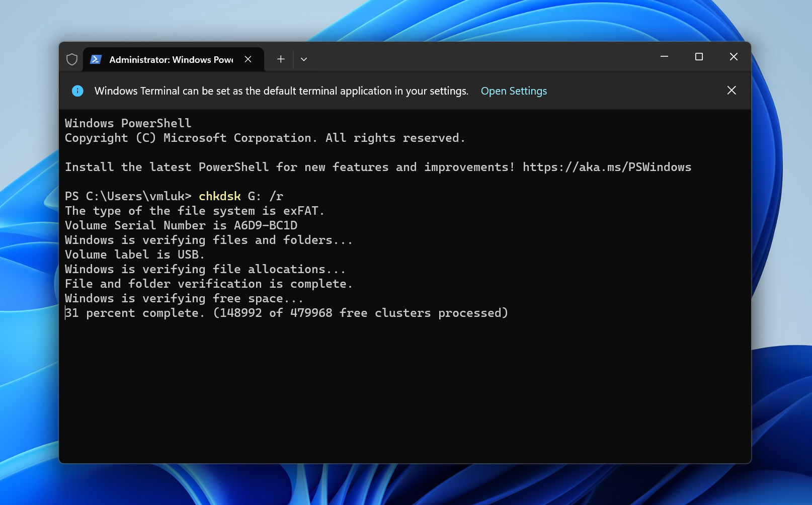Close the PowerShell tab

point(248,59)
